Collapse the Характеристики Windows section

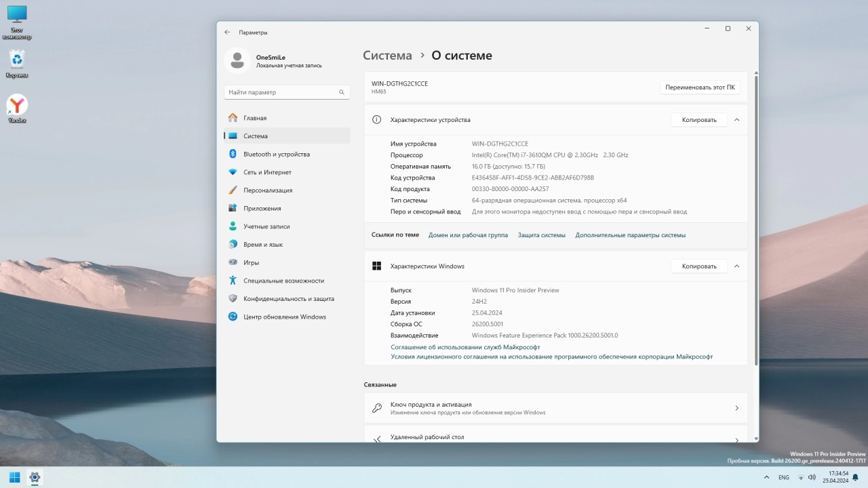(x=736, y=266)
